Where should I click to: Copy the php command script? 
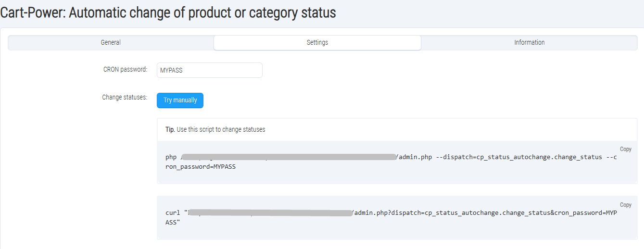[x=625, y=149]
